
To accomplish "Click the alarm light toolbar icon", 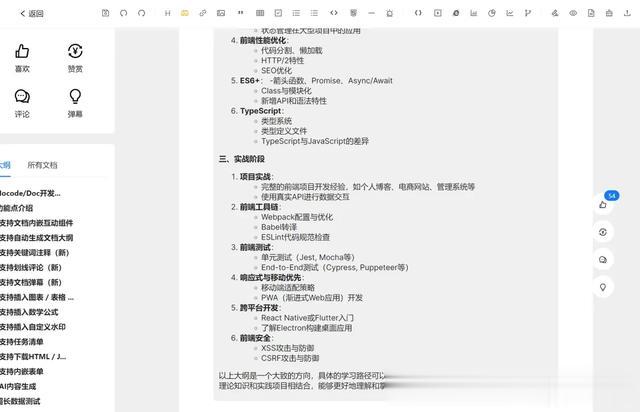I will click(389, 13).
